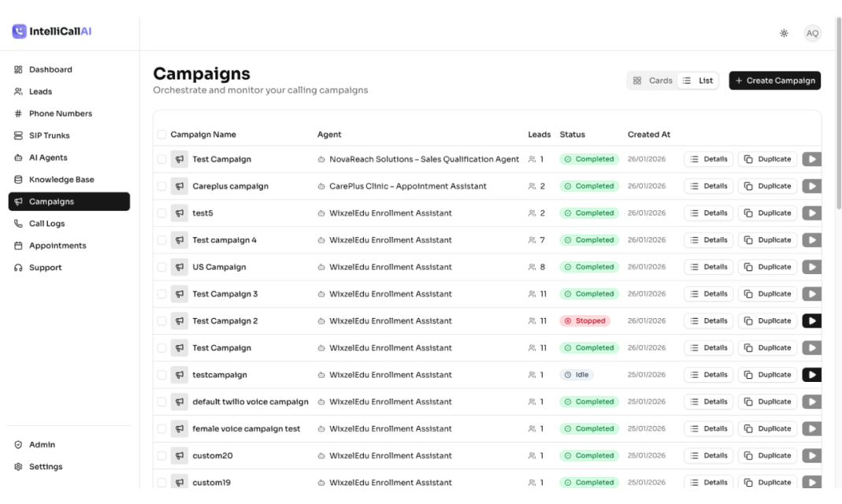Duplicate the US Campaign
This screenshot has height=504, width=842.
[767, 267]
